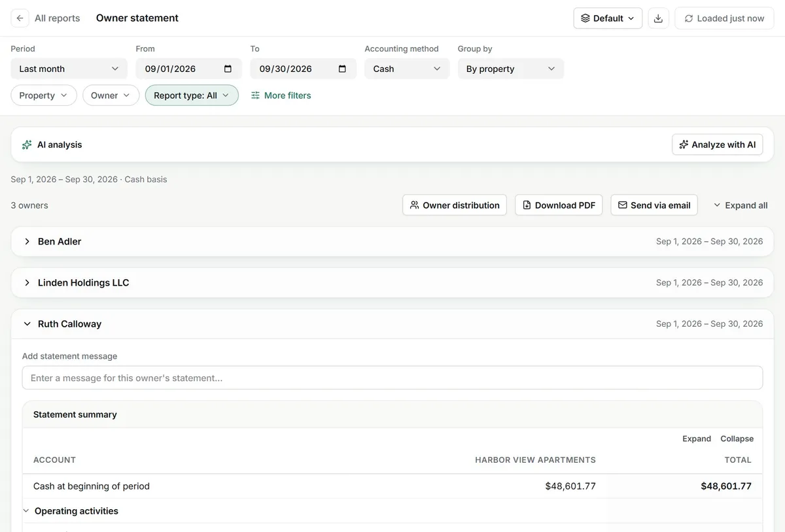Image resolution: width=785 pixels, height=532 pixels.
Task: Click the download icon beside Default
Action: [x=659, y=18]
